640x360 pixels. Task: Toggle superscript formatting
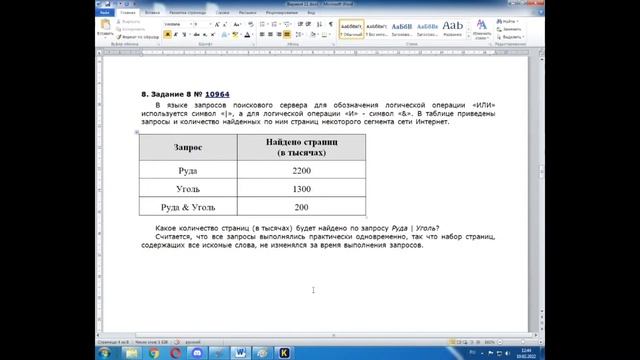coord(213,35)
